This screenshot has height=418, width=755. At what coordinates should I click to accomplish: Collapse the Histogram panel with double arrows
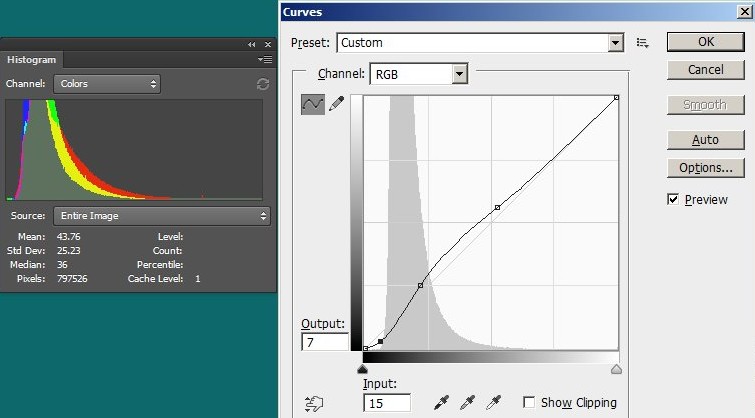click(x=252, y=45)
